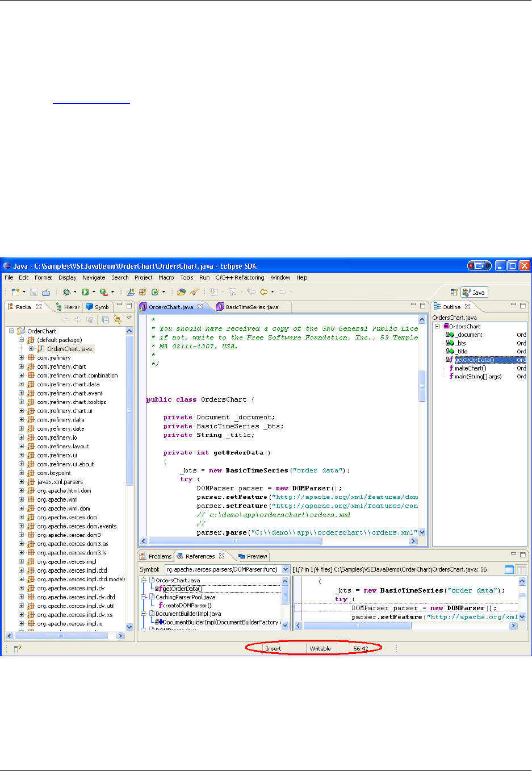Click the code editor's vertical scrollbar thumb

(x=422, y=386)
